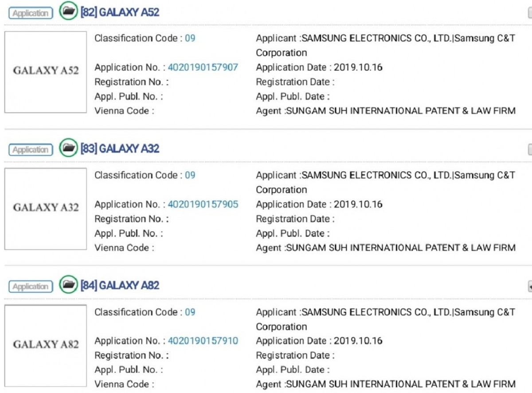Click the Application badge for GALAXY A32
The image size is (532, 393).
[x=31, y=150]
